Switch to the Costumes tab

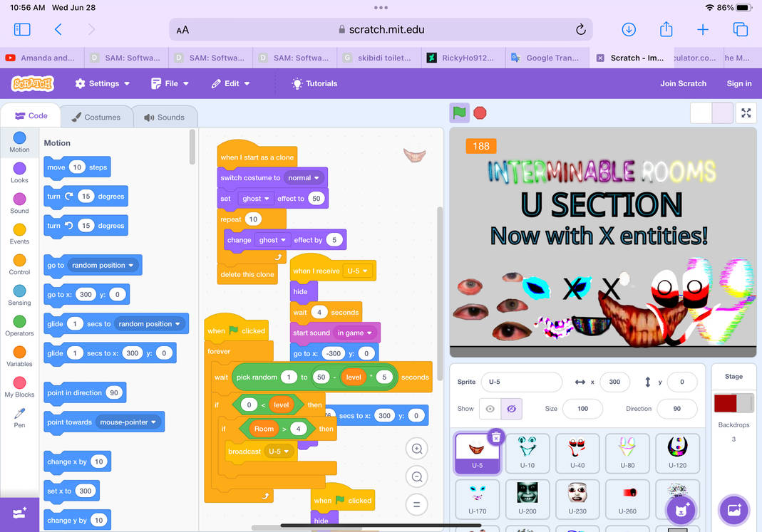click(96, 117)
